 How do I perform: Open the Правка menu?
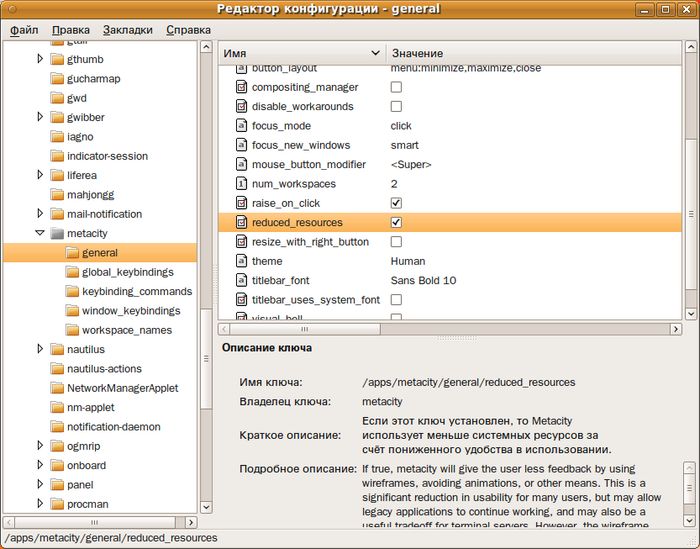pyautogui.click(x=71, y=30)
